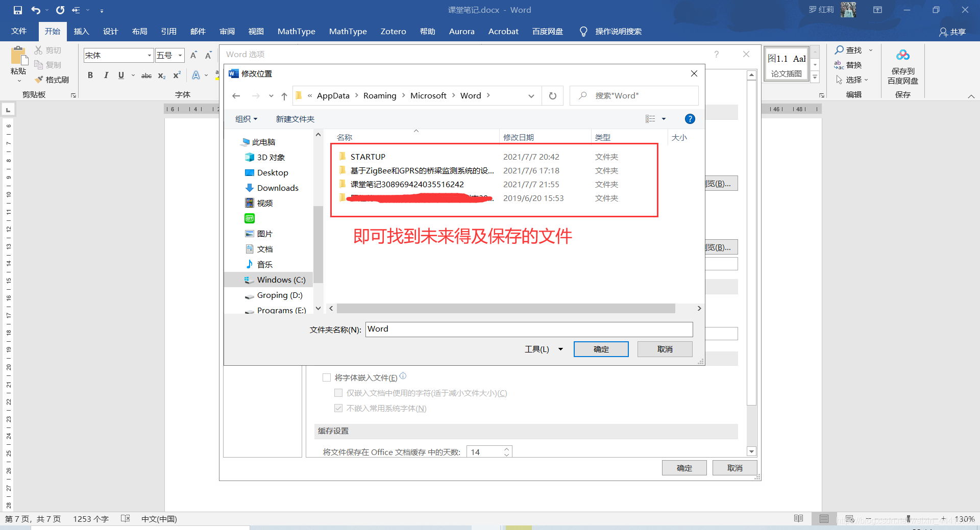Go back in folder dialog
980x530 pixels.
(236, 96)
